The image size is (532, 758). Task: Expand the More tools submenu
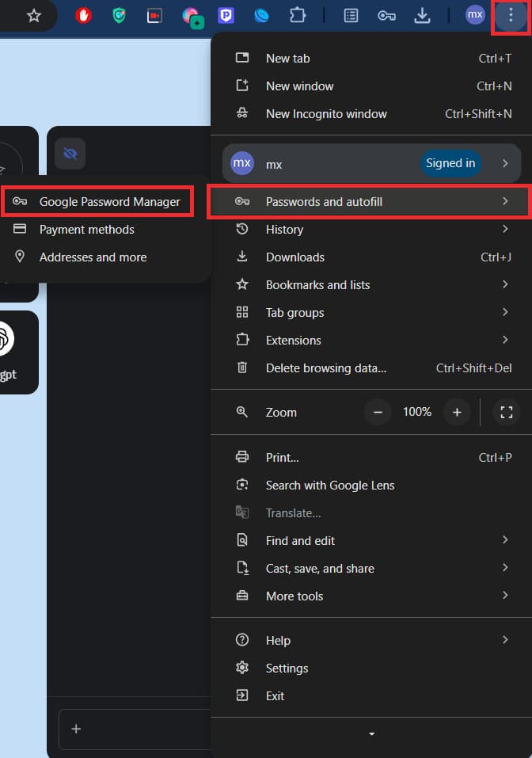371,596
